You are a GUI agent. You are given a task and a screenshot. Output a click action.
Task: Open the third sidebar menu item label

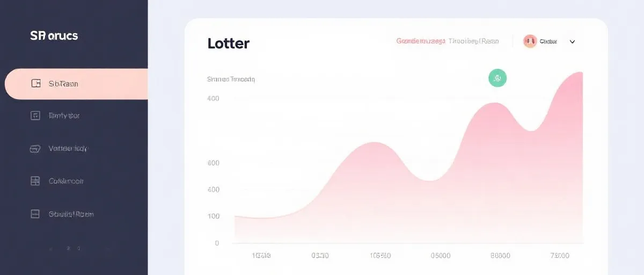[x=68, y=148]
